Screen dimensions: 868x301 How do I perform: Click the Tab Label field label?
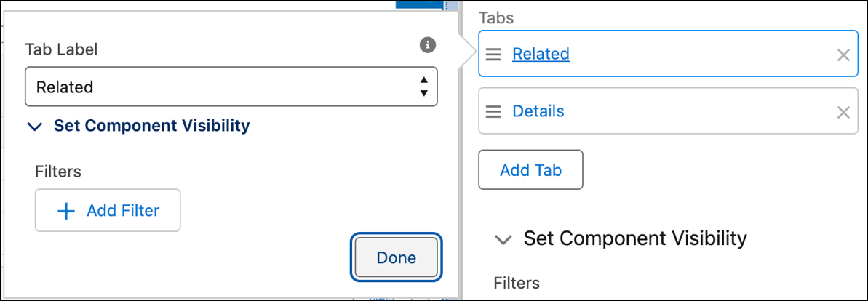point(61,49)
